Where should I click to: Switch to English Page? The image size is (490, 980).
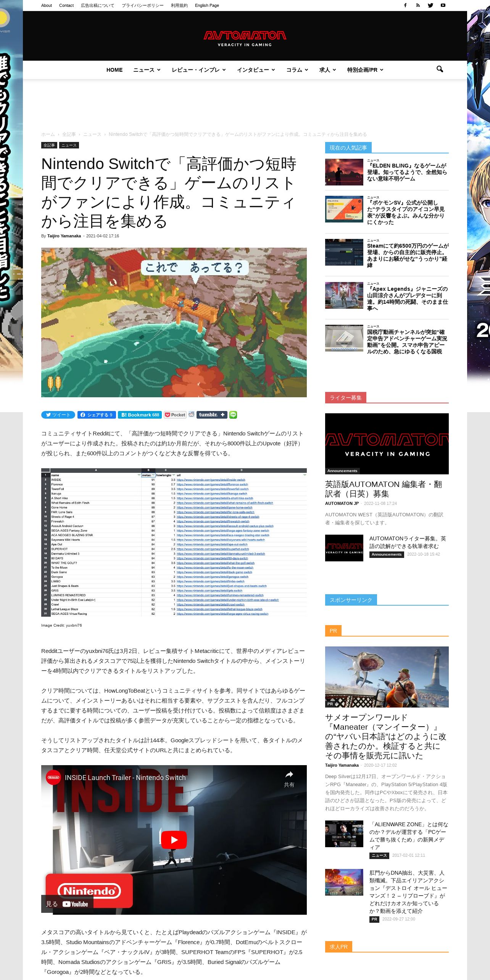tap(207, 5)
